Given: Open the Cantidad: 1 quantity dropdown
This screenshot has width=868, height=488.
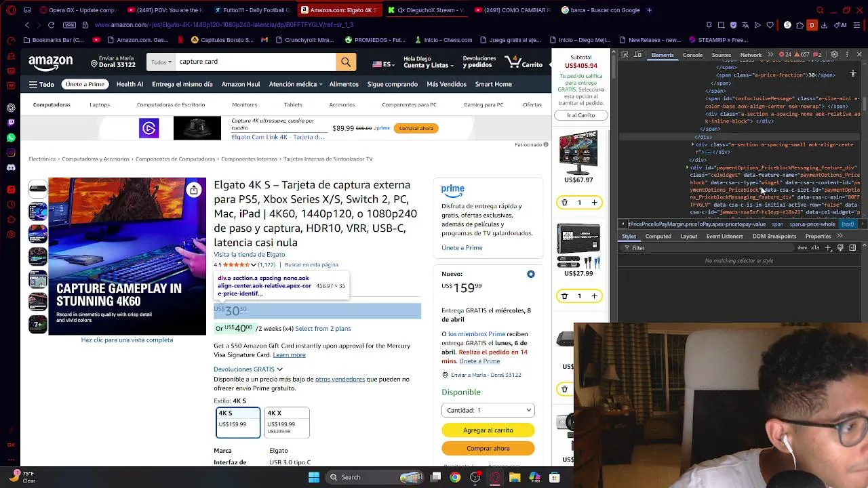Looking at the screenshot, I should [x=488, y=410].
